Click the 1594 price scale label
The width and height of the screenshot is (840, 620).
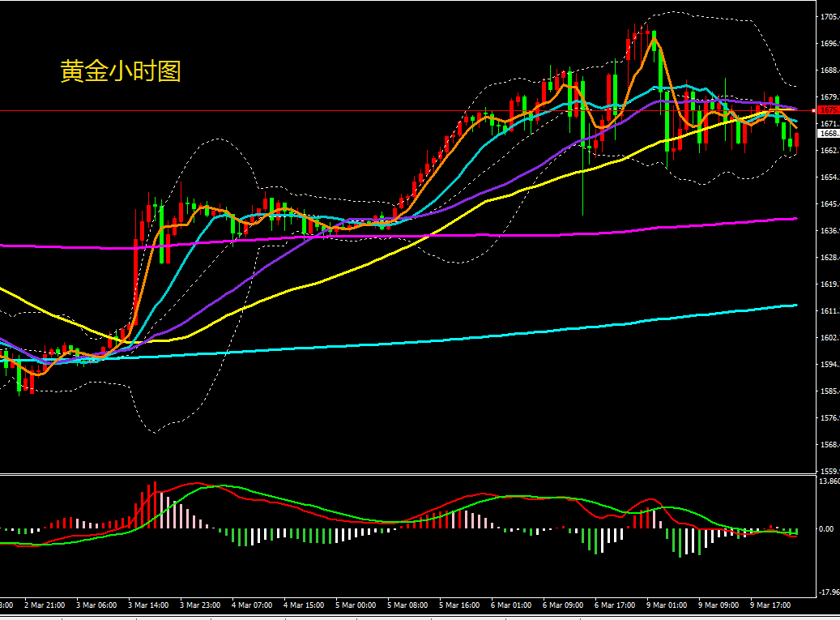point(829,365)
